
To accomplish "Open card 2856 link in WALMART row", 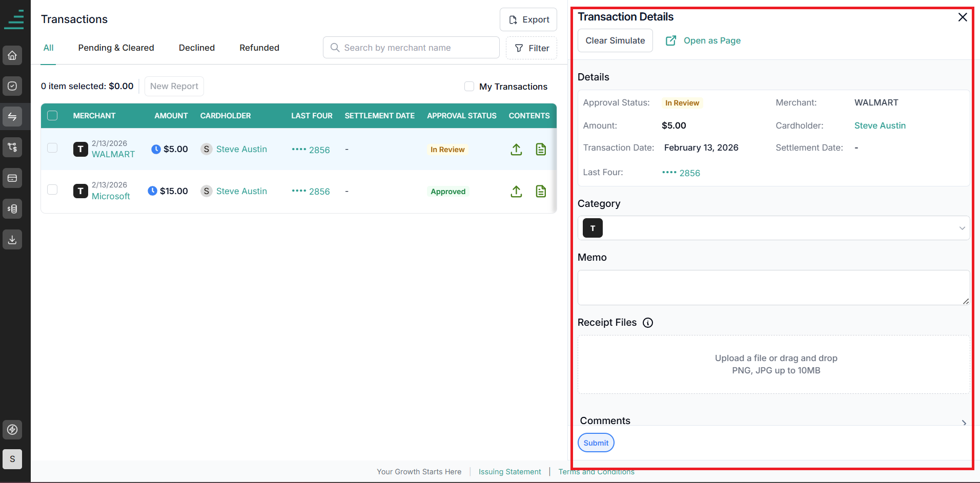I will (311, 150).
